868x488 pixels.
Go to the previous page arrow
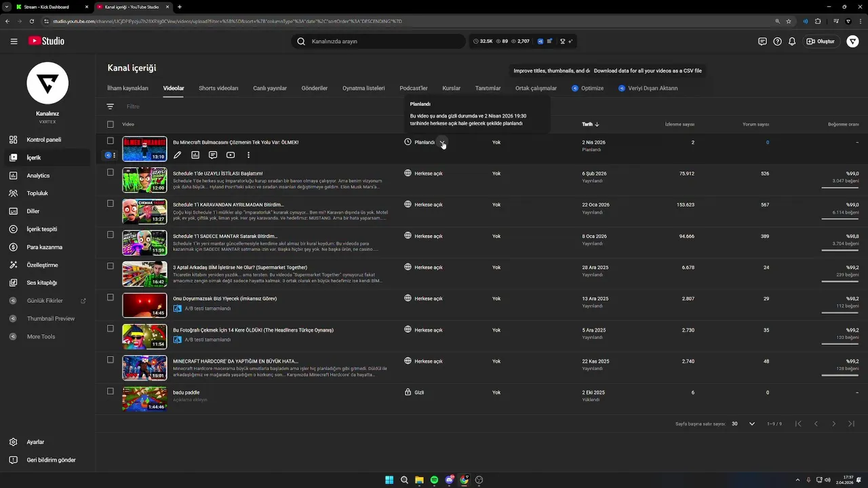click(816, 424)
